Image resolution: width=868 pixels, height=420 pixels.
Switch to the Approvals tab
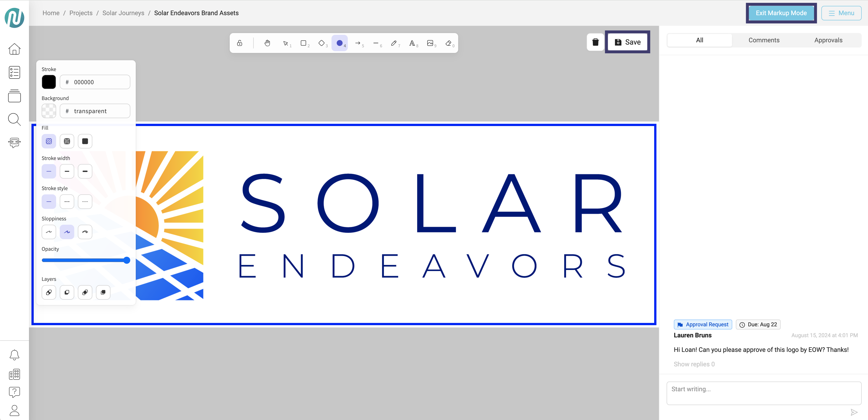click(828, 40)
